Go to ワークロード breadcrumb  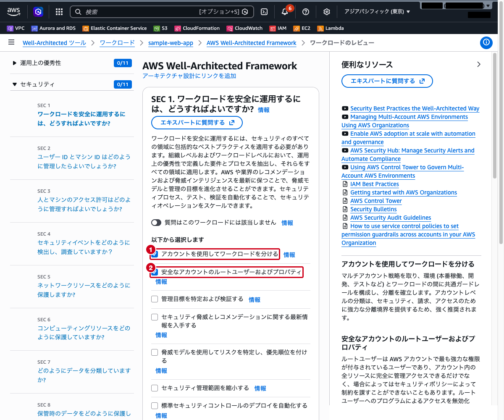117,43
